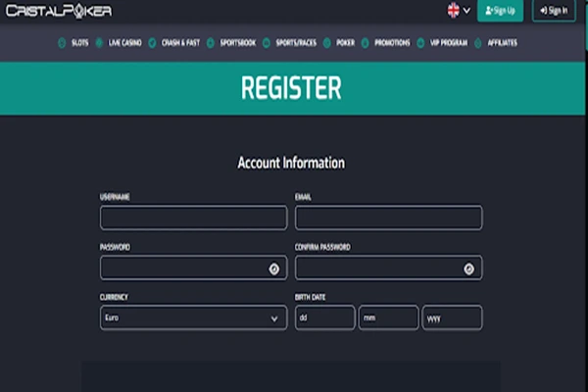Expand the language selector chevron
This screenshot has height=392, width=588.
(466, 11)
